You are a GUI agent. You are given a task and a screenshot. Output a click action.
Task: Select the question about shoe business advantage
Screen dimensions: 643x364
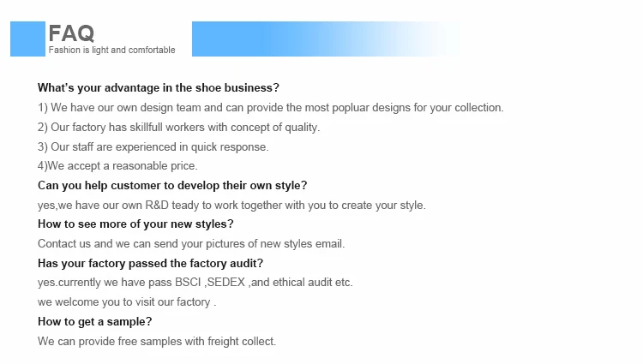point(159,88)
